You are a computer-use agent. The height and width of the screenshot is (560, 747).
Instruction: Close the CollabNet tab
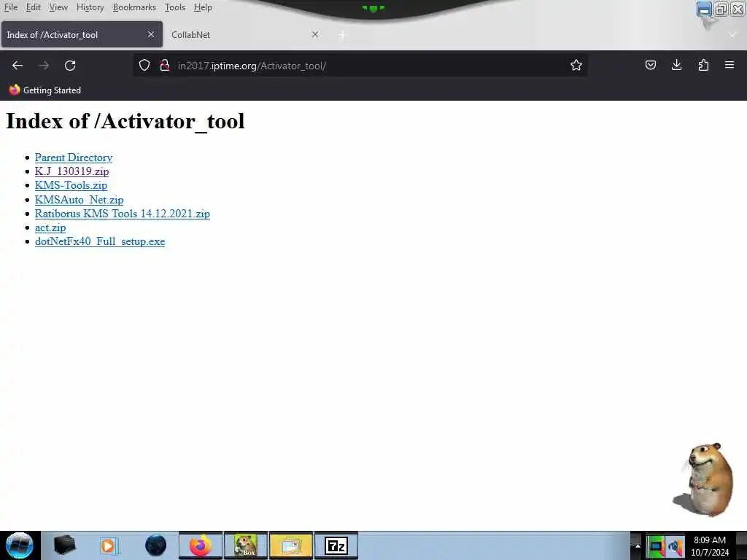pos(315,35)
